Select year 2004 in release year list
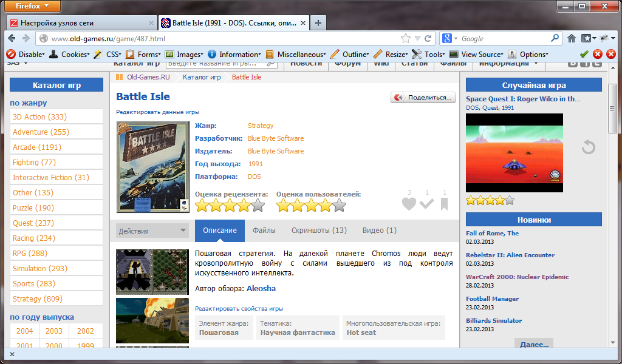Viewport: 622px width, 364px height. pyautogui.click(x=24, y=331)
